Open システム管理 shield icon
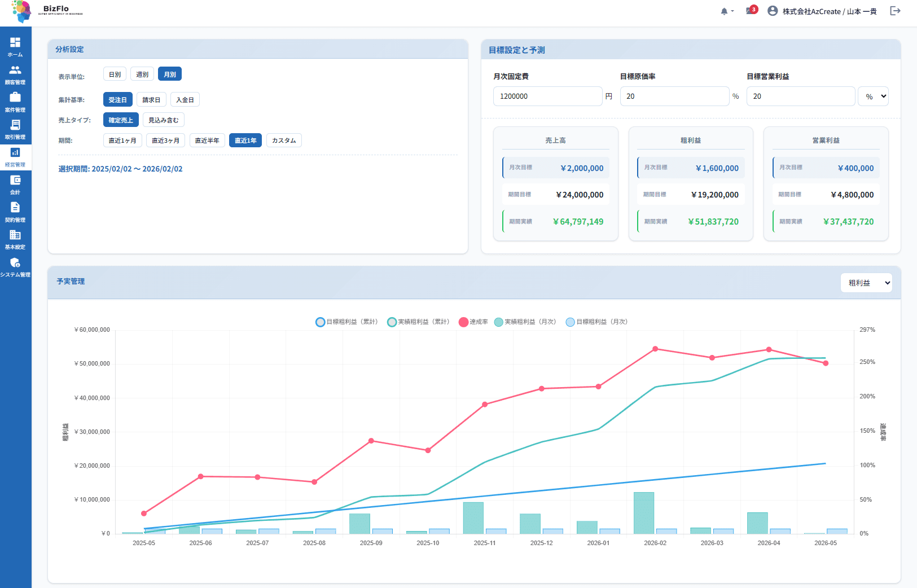The width and height of the screenshot is (917, 588). [x=15, y=262]
